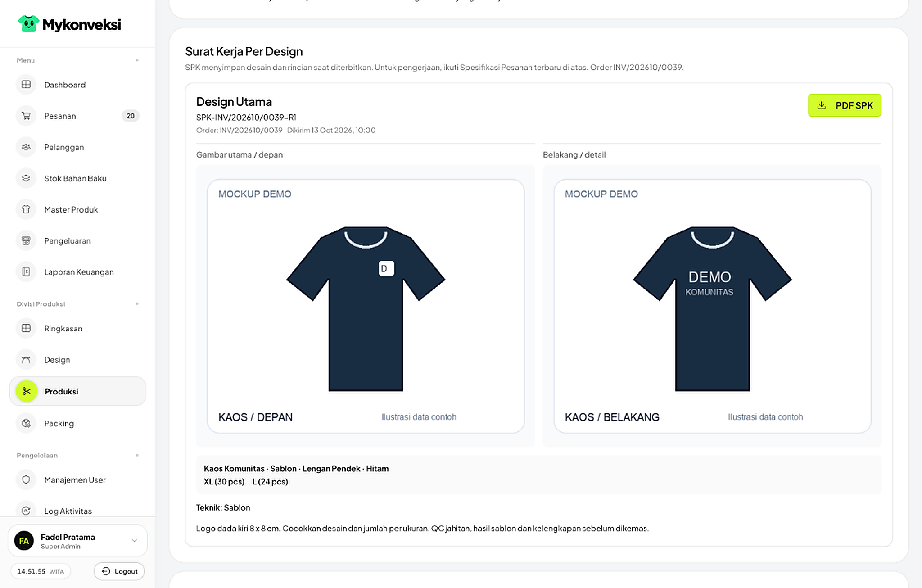Image resolution: width=922 pixels, height=588 pixels.
Task: Click the Master Produk shirt icon
Action: (26, 209)
